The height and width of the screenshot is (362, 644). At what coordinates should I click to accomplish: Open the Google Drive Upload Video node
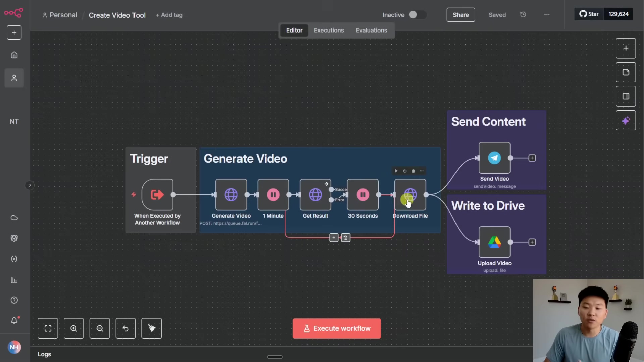click(494, 242)
